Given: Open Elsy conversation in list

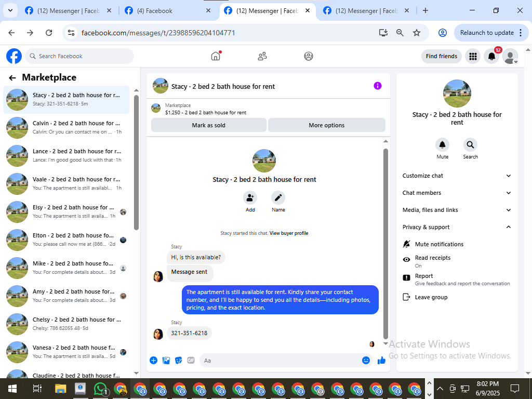Looking at the screenshot, I should click(66, 212).
